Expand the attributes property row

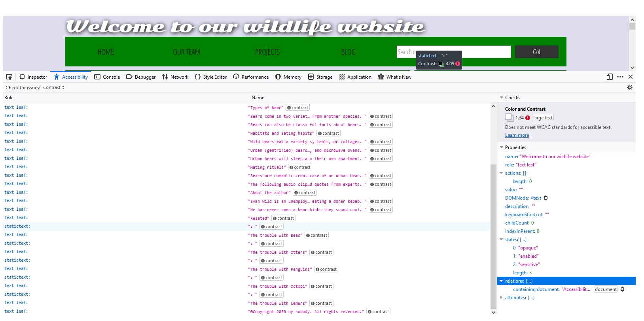[x=502, y=298]
